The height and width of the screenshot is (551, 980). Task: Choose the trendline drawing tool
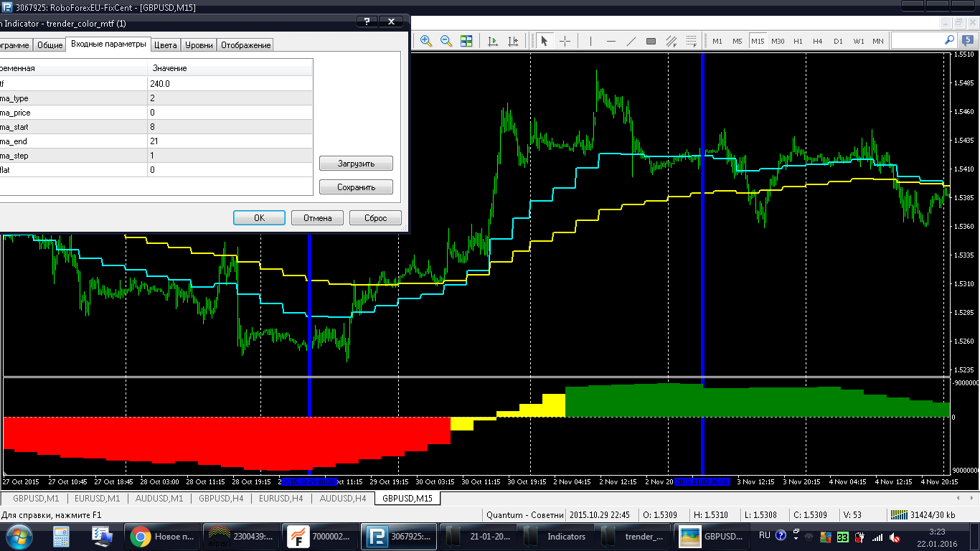tap(631, 41)
